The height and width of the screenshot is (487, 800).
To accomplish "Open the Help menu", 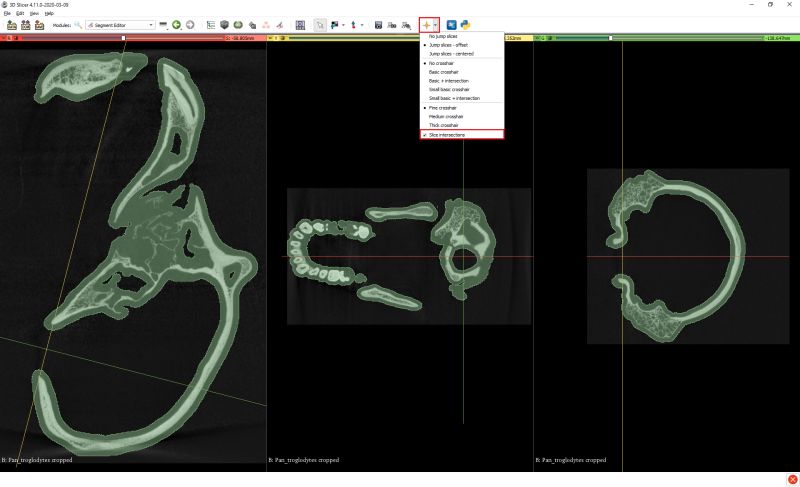I will click(x=49, y=13).
